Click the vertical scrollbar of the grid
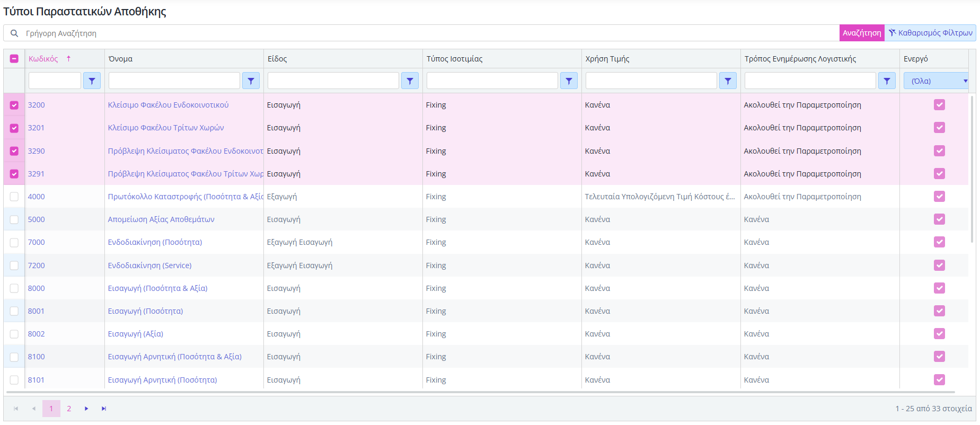This screenshot has height=425, width=980. (972, 170)
